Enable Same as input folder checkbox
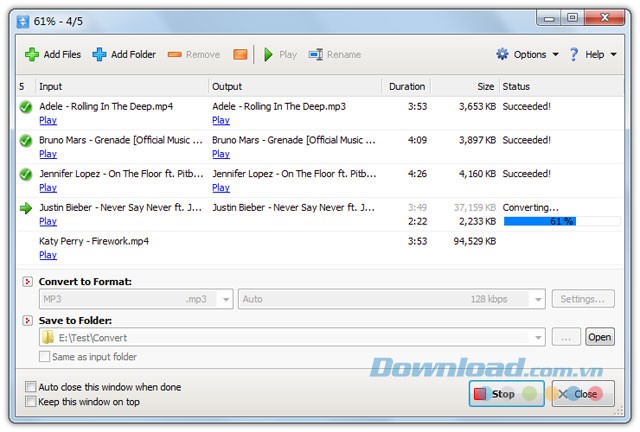 pyautogui.click(x=44, y=356)
